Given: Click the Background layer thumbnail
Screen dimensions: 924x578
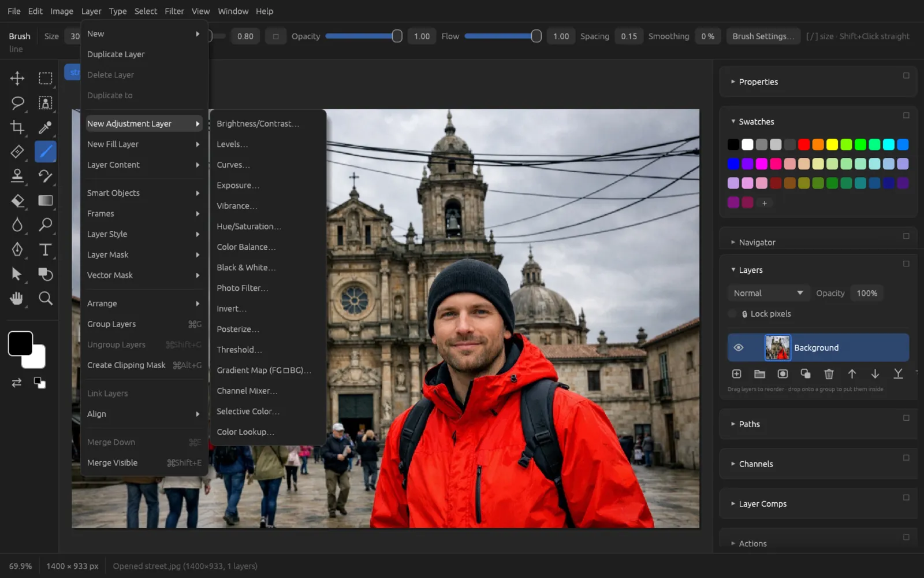Looking at the screenshot, I should pyautogui.click(x=777, y=347).
